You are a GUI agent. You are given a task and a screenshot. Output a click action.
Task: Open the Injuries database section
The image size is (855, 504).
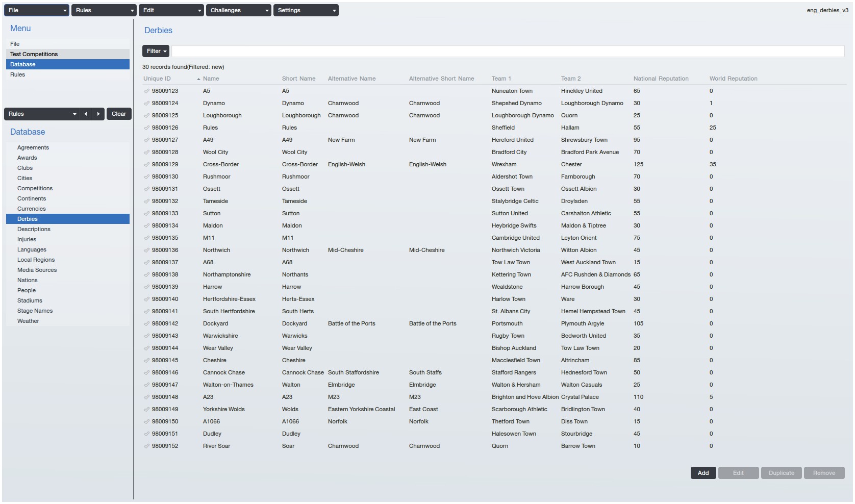tap(68, 239)
